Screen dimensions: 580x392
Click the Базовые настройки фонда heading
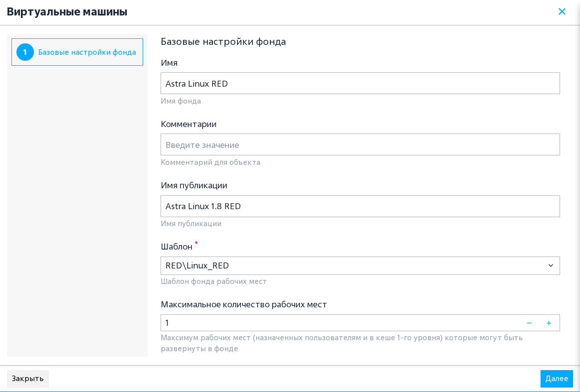pos(223,41)
